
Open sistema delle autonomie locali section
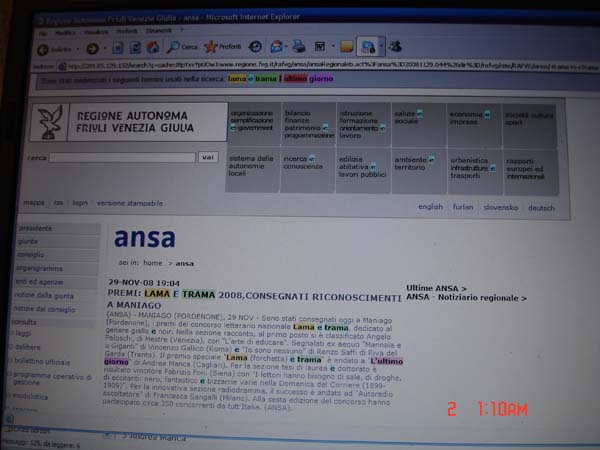click(x=252, y=170)
